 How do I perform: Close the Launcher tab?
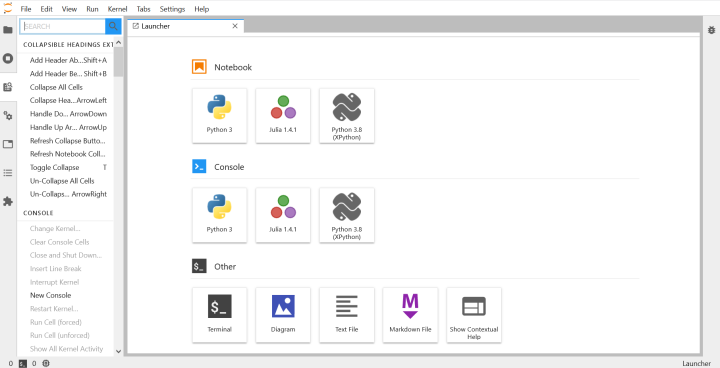235,26
